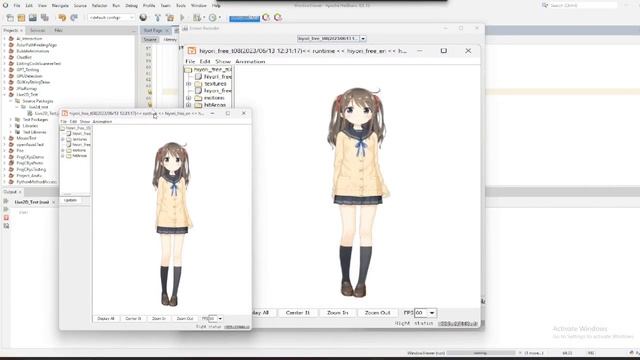640x360 pixels.
Task: Click the New Project toolbar icon
Action: (x=21, y=18)
